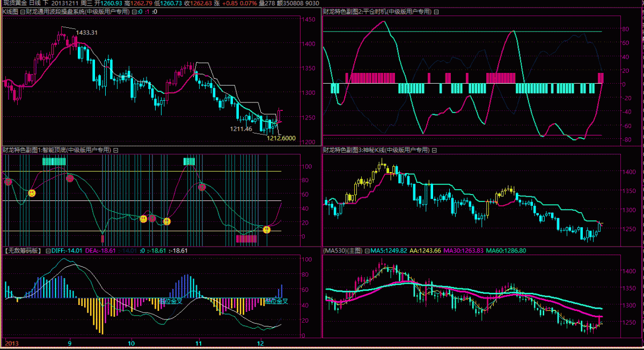Collapse the K线图 panel expander box
Viewport: 644px width, 350px height.
coord(22,11)
